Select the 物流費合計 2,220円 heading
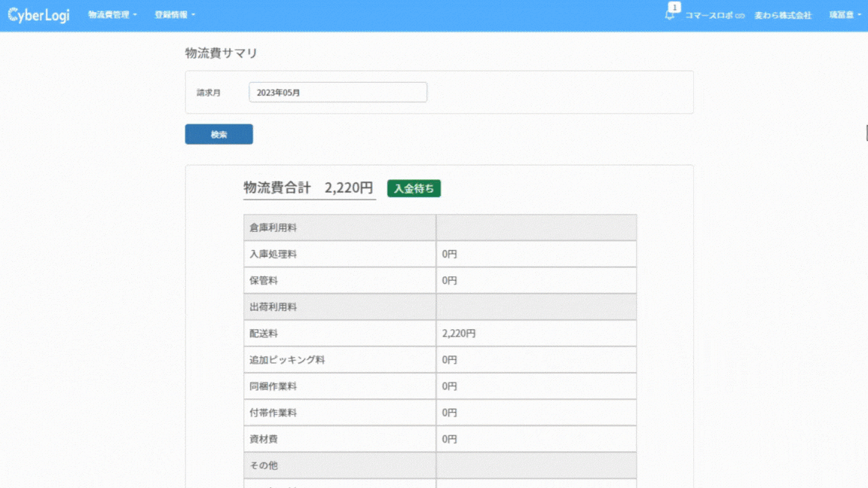 [308, 188]
